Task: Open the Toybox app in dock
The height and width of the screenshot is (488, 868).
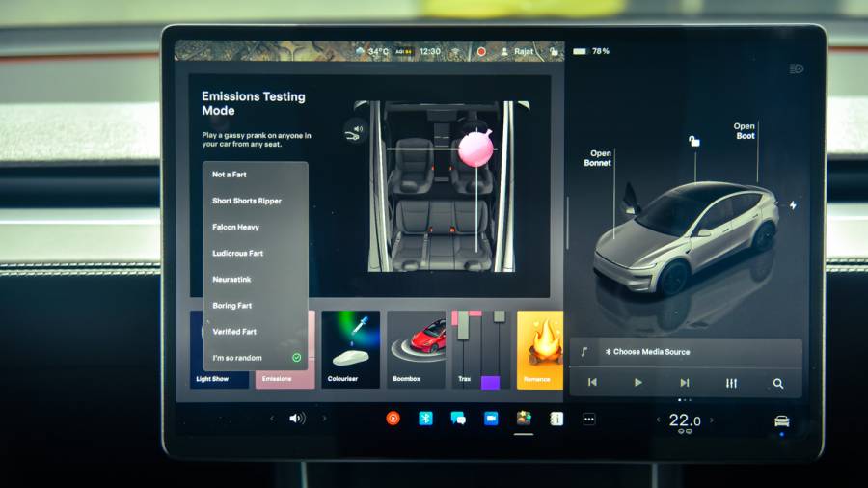Action: coord(524,419)
